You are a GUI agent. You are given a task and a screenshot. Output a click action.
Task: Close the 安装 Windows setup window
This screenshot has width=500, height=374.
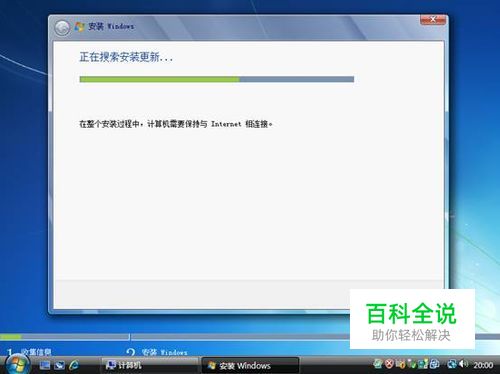tap(433, 20)
